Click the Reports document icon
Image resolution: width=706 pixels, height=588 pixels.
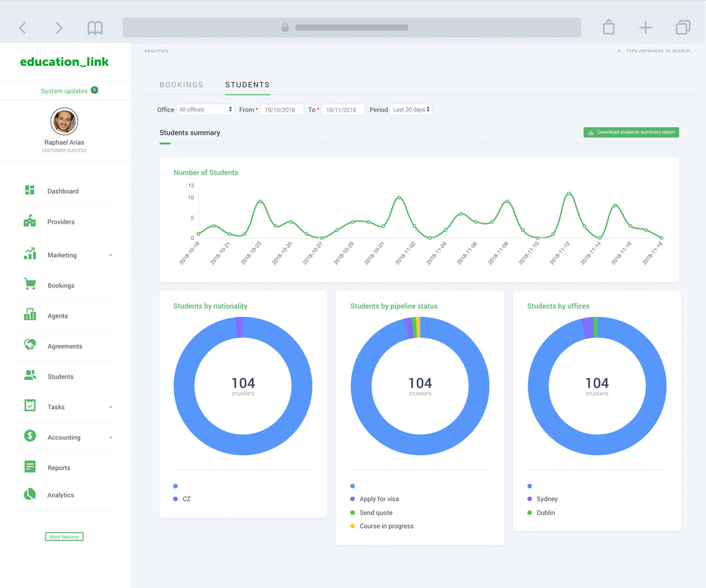[x=30, y=467]
